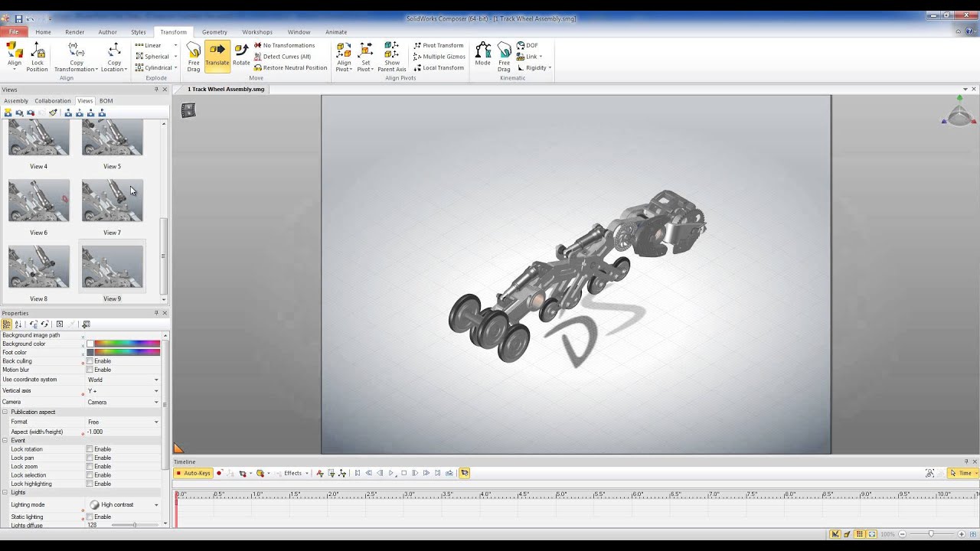Open Use coordinate system dropdown

[x=156, y=380]
